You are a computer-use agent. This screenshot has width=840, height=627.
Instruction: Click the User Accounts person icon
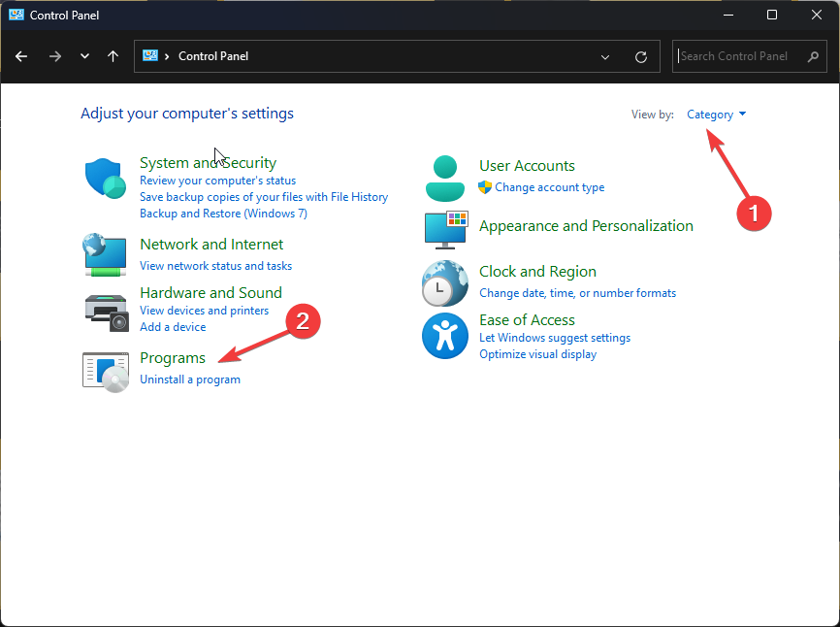click(445, 177)
